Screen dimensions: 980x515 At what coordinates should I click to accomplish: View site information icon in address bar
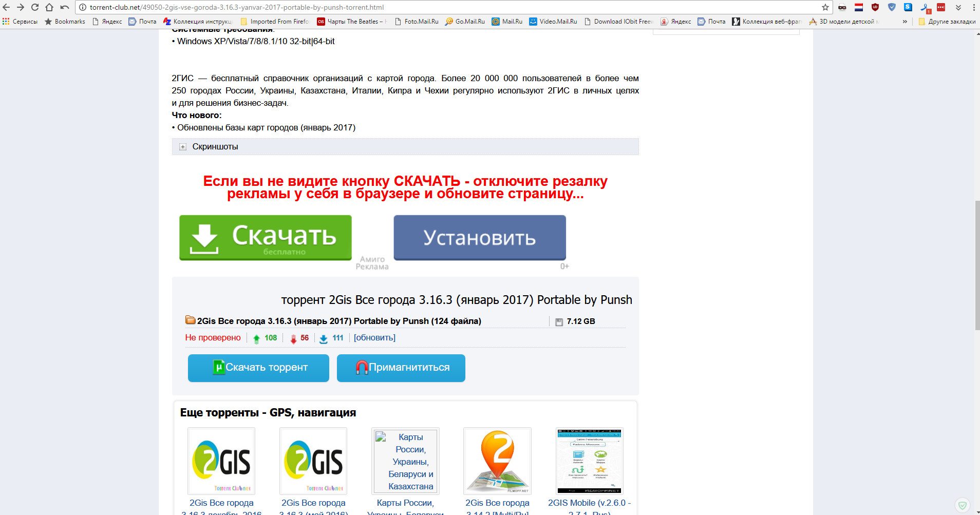tap(82, 7)
